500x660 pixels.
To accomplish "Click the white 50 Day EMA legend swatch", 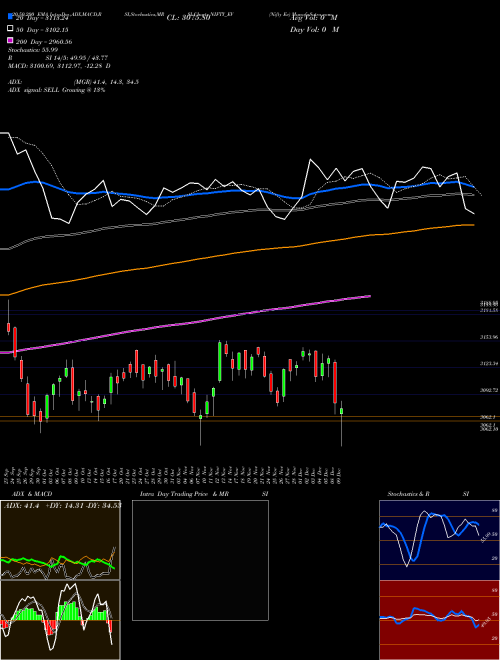I will point(10,29).
